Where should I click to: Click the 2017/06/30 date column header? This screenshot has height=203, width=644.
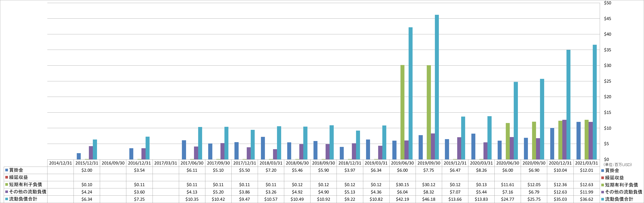click(x=192, y=163)
